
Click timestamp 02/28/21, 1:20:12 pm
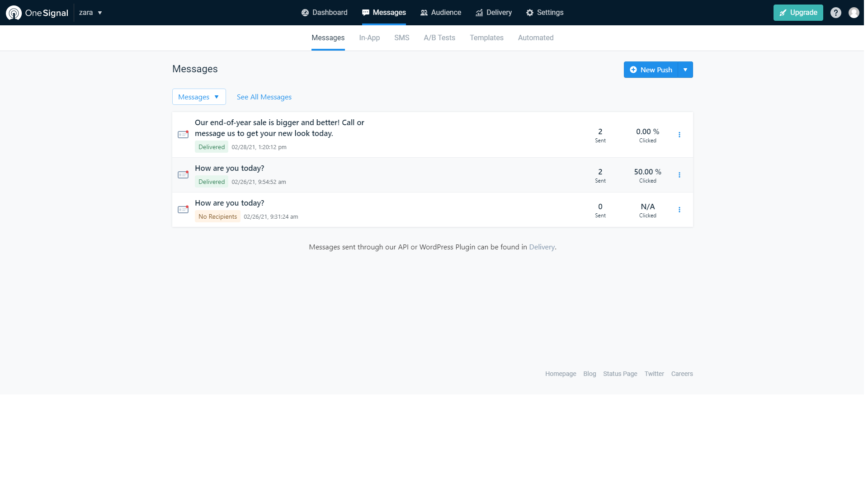click(x=259, y=147)
